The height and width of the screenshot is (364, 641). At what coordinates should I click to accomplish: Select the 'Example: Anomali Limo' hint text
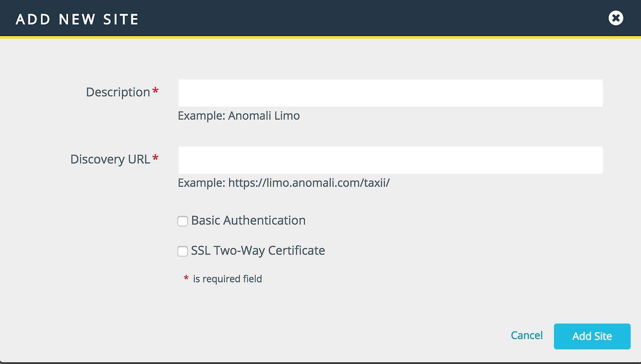coord(239,116)
